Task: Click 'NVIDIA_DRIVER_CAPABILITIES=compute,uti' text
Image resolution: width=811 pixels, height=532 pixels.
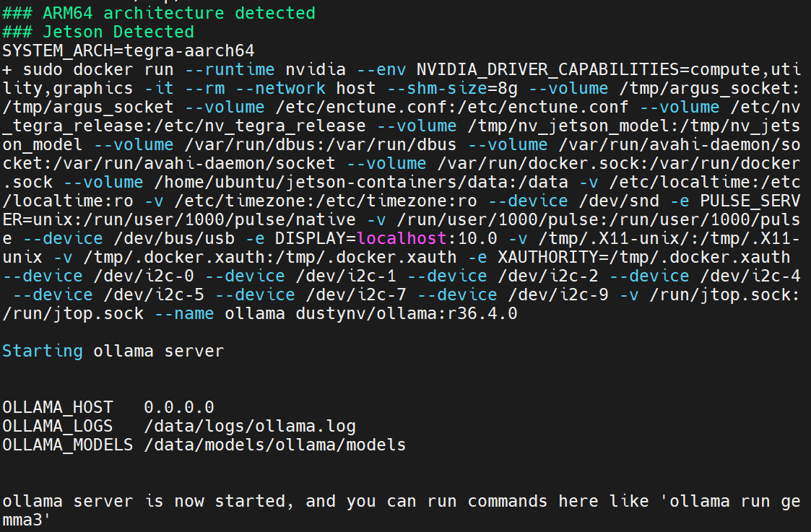Action: coord(608,69)
